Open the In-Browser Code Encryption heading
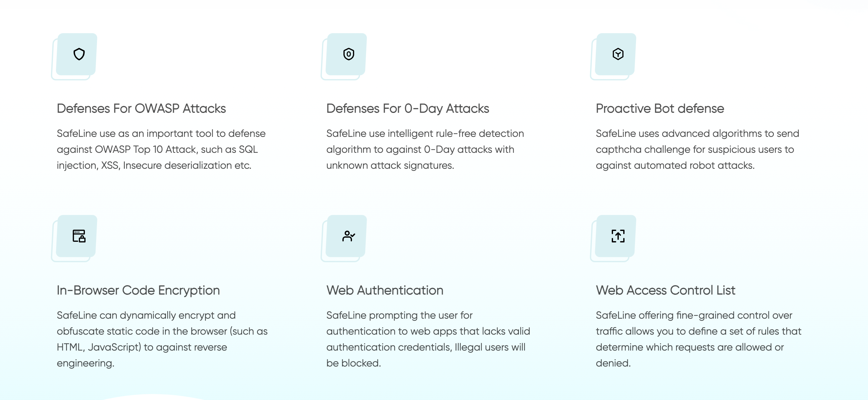Screen dimensions: 868x400 pos(138,291)
